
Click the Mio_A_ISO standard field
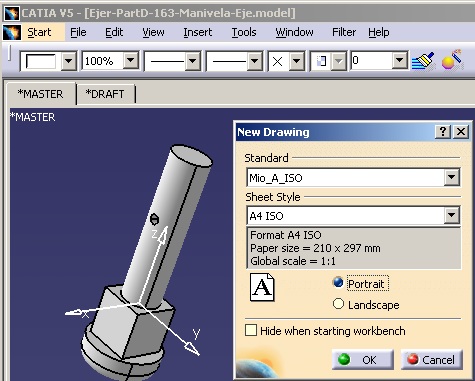(345, 178)
